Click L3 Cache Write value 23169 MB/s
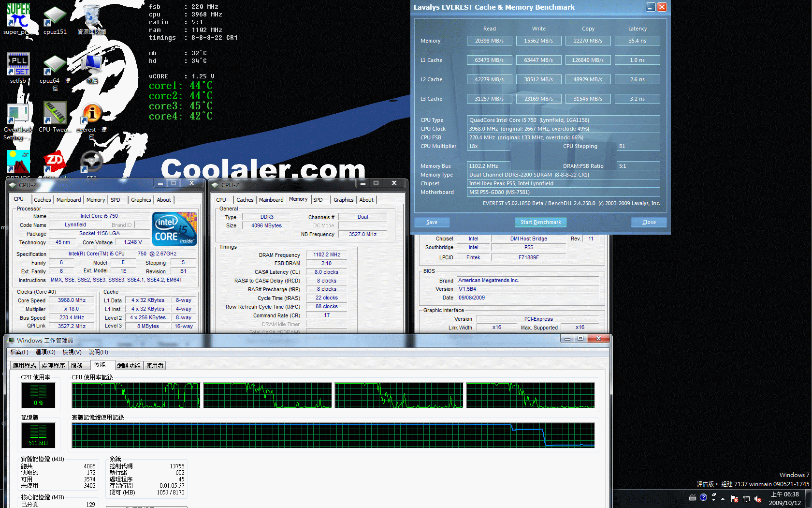The width and height of the screenshot is (812, 508). pyautogui.click(x=538, y=99)
